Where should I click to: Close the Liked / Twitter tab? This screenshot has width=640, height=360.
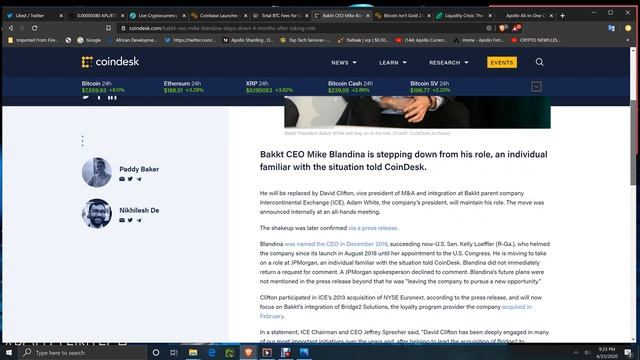[x=61, y=16]
